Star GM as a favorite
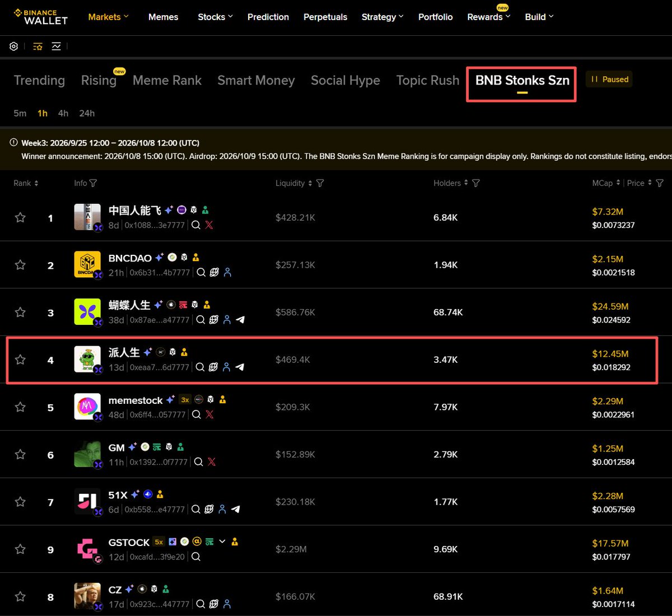Screen dimensions: 672x616 pos(20,454)
